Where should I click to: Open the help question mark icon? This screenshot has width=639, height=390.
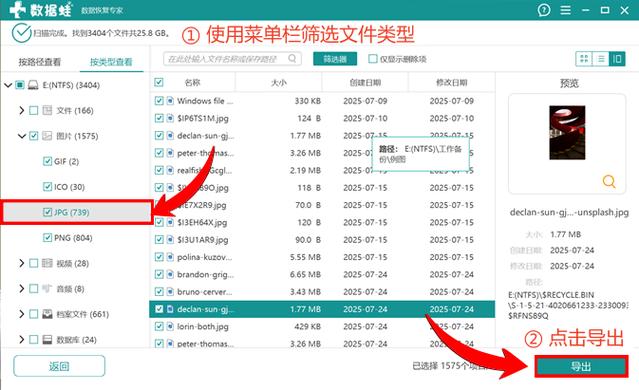544,10
